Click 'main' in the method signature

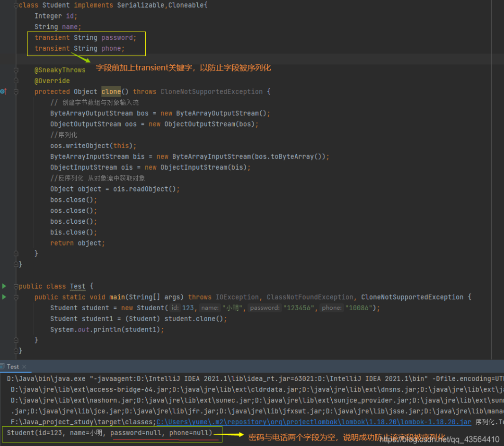coord(117,297)
